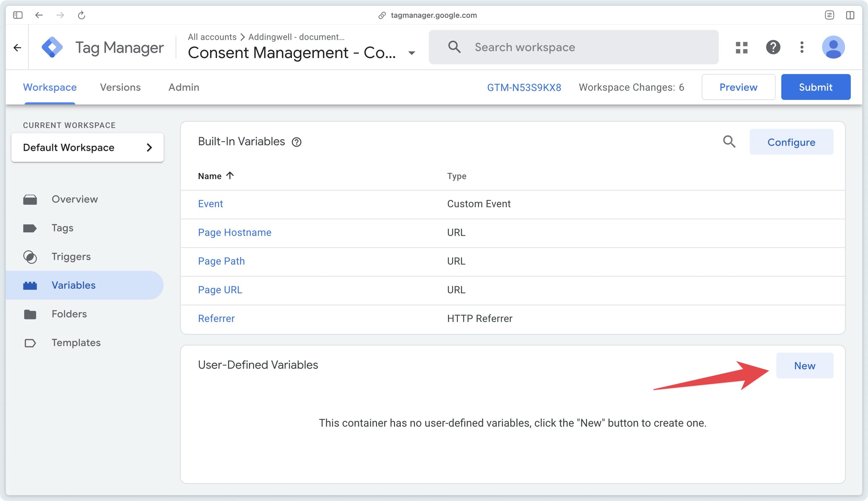Switch to the Admin tab
The image size is (868, 501).
[x=184, y=87]
